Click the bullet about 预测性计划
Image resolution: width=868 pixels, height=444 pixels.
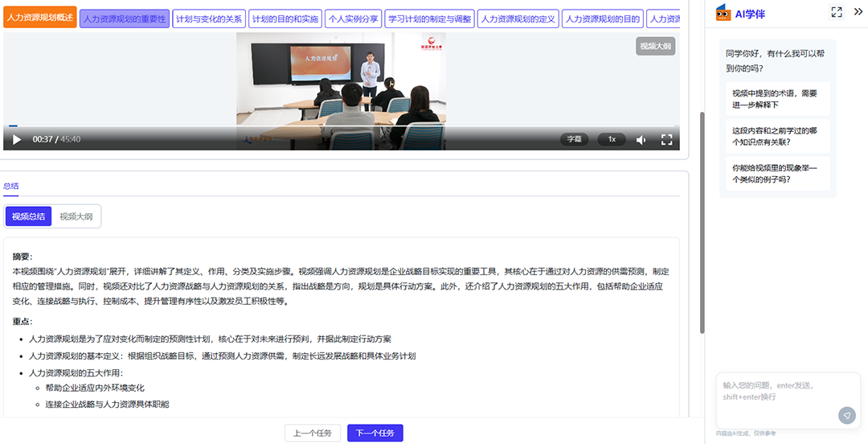(210, 339)
